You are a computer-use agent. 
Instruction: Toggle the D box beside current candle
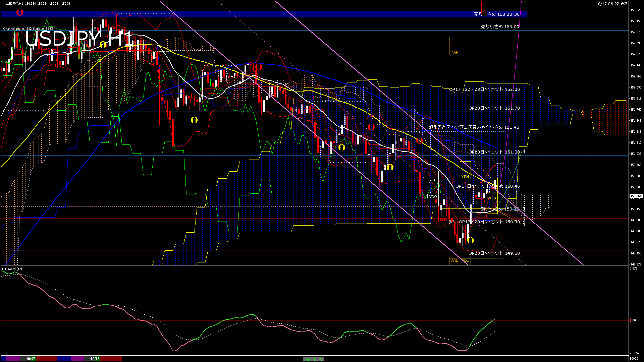coord(495,198)
